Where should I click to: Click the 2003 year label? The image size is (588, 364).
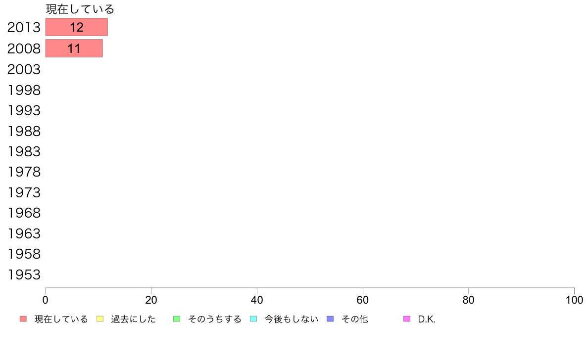pyautogui.click(x=24, y=69)
